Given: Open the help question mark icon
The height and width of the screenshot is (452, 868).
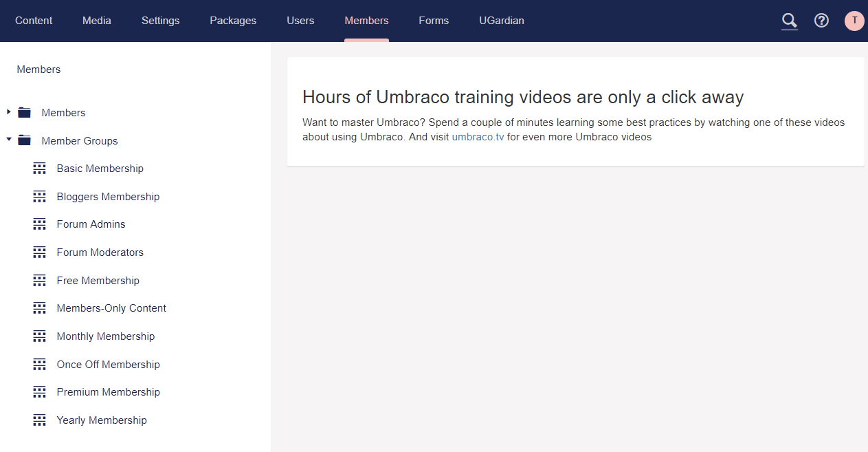Looking at the screenshot, I should (821, 21).
